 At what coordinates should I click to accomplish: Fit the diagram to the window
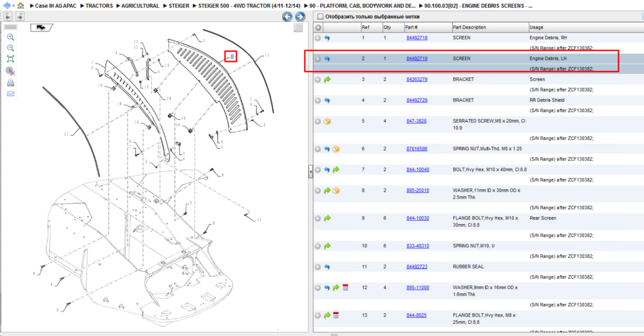pos(11,59)
